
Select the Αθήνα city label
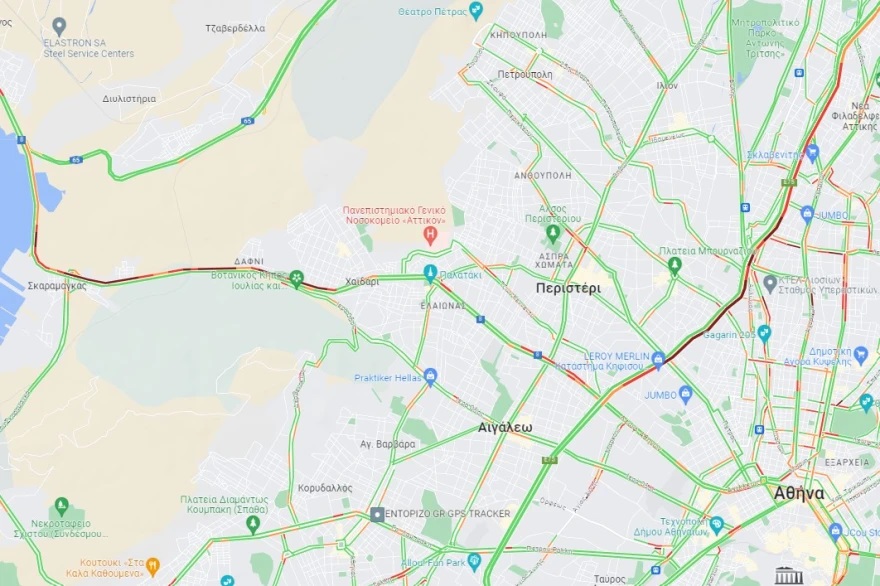[x=799, y=493]
